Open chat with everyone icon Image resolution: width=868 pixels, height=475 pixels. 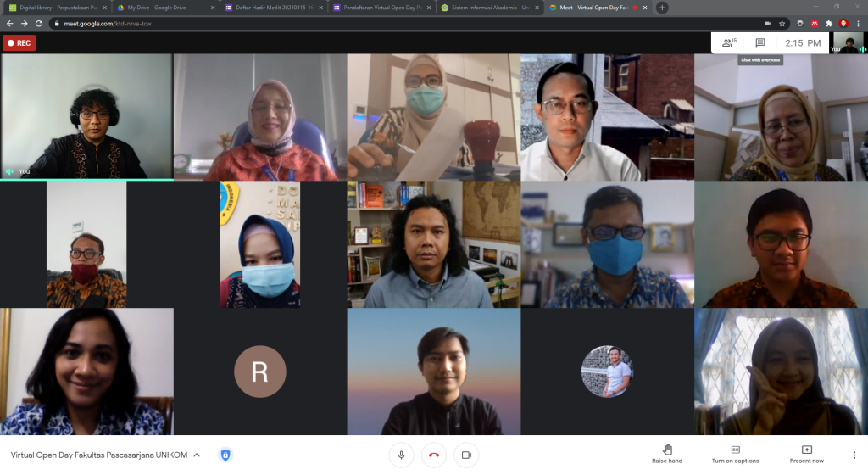760,42
